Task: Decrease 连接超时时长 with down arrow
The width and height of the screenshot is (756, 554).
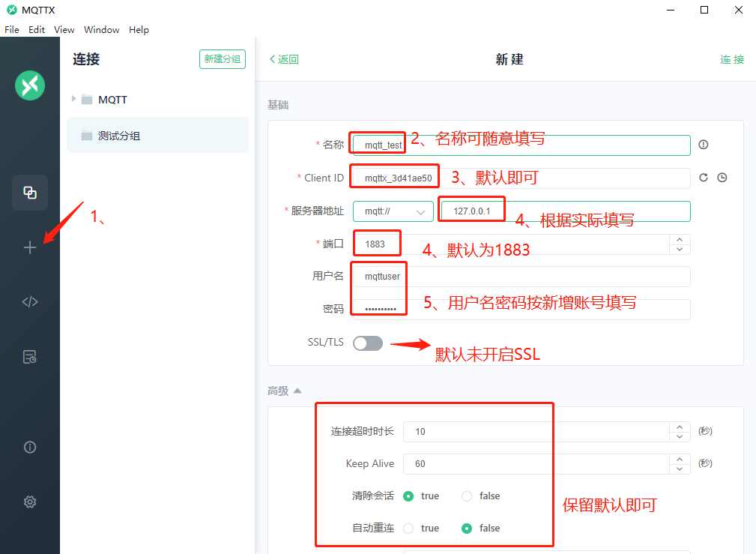Action: [680, 437]
